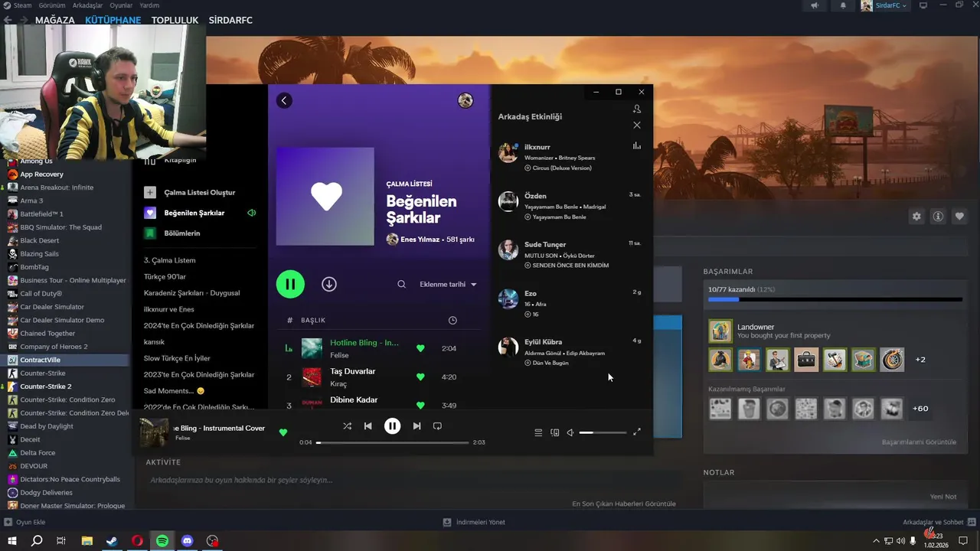Unlike the Hotline Bling track heart
This screenshot has height=551, width=980.
coord(420,348)
